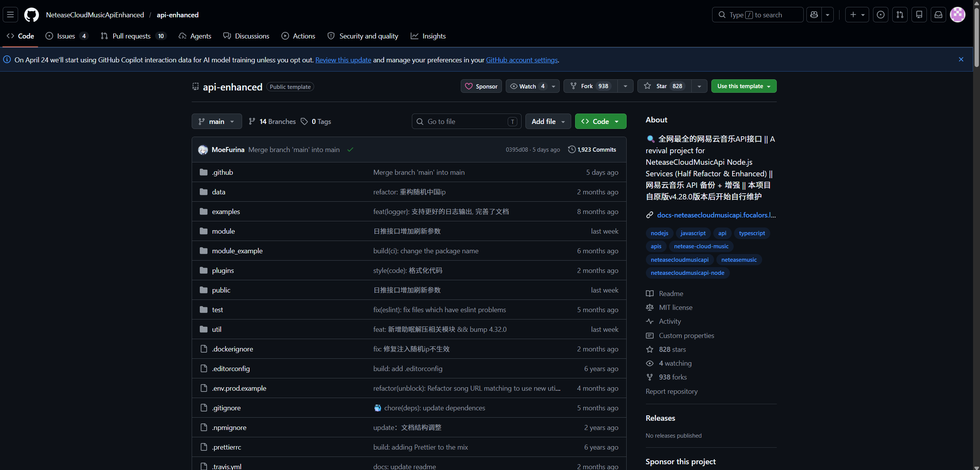Screen dimensions: 980x470
Task: Click the commit status green checkmark
Action: pyautogui.click(x=350, y=150)
